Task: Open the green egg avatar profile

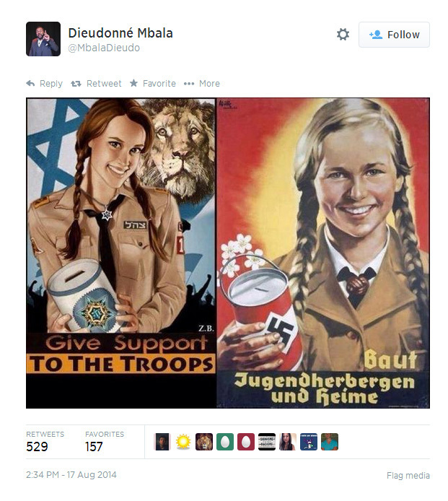Action: [225, 442]
